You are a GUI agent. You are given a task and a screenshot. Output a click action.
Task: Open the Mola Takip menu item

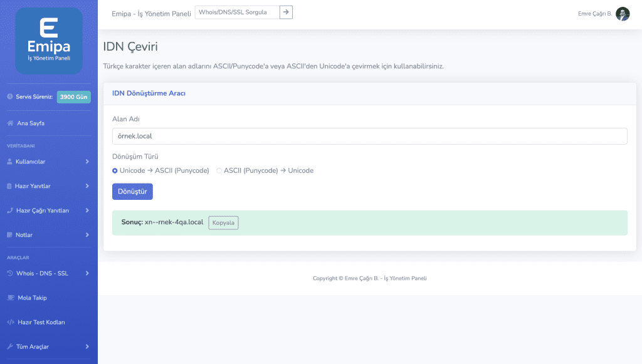pyautogui.click(x=32, y=298)
